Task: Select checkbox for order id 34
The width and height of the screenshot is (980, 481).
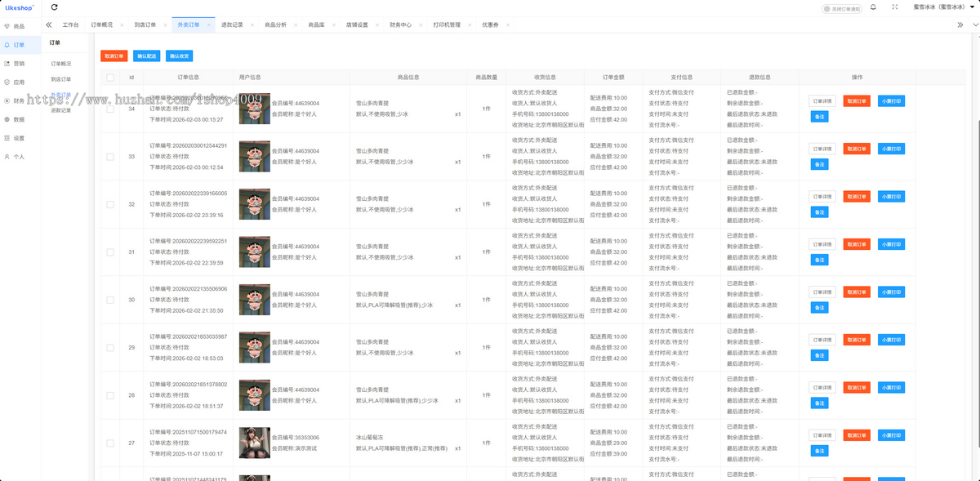Action: [x=109, y=109]
